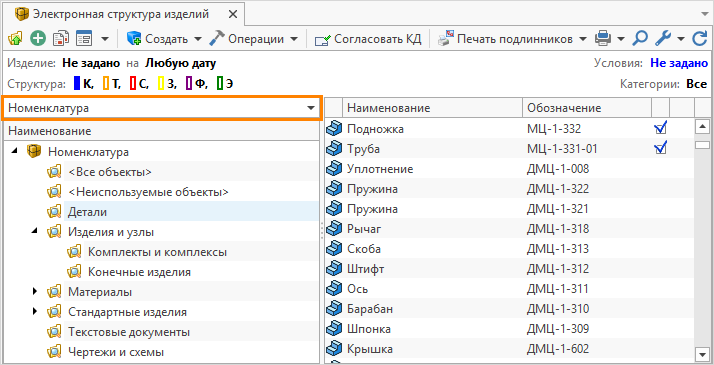Click the part icon of the Уплотнение row

pyautogui.click(x=334, y=169)
